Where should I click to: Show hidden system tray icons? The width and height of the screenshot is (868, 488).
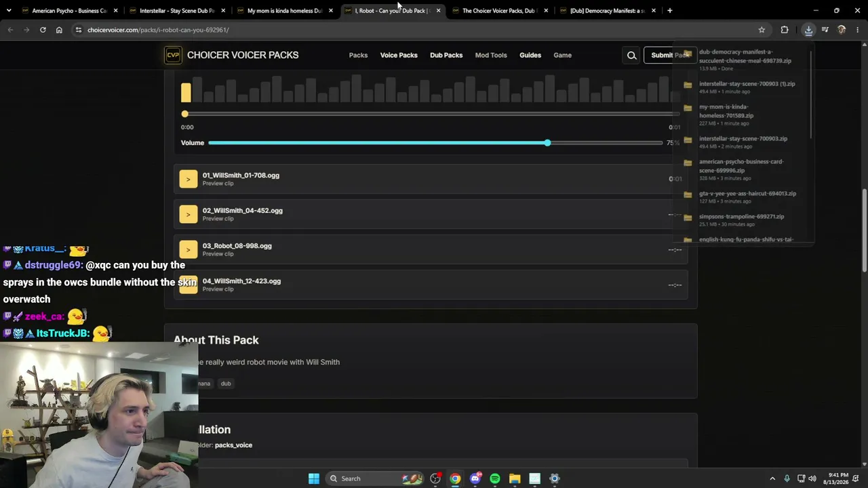(x=772, y=479)
